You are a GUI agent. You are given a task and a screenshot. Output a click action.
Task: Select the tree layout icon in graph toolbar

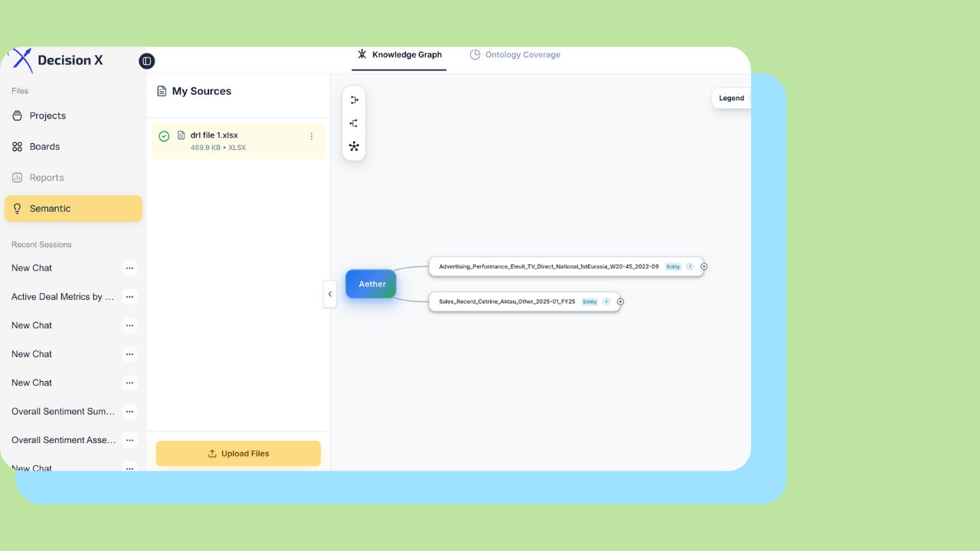click(x=354, y=122)
